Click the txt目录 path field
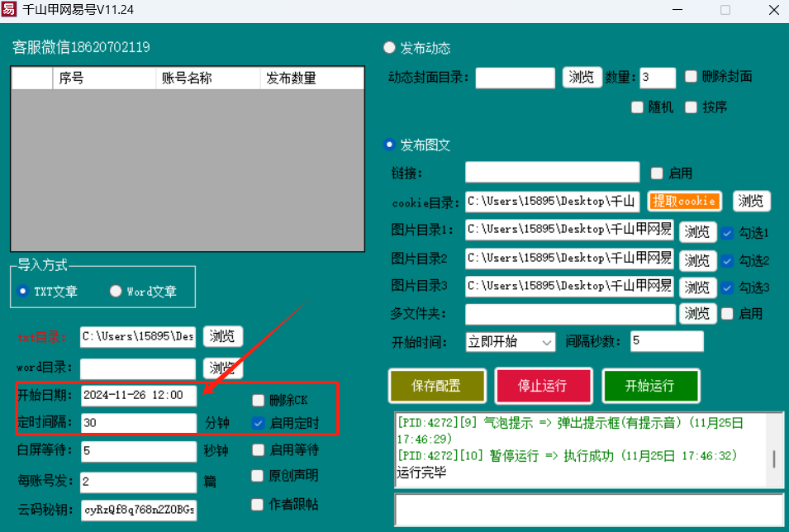 [x=138, y=337]
